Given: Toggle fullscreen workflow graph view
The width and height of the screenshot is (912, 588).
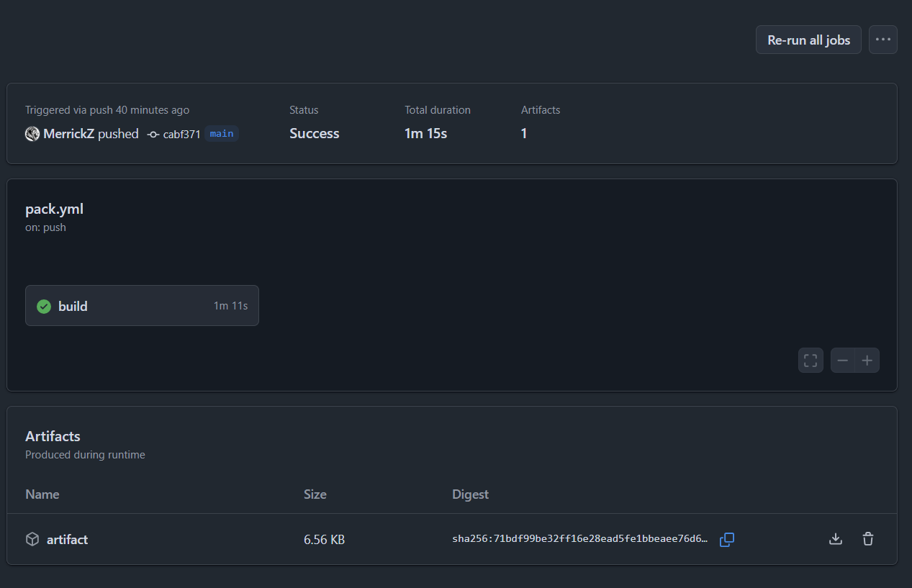Looking at the screenshot, I should (811, 361).
